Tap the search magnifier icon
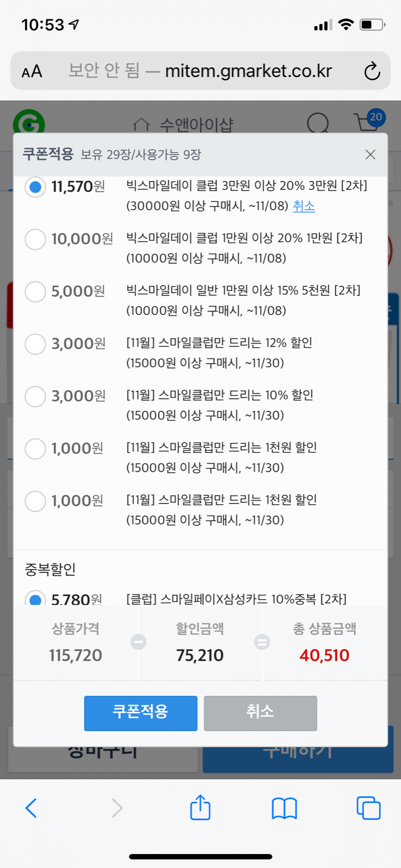The image size is (401, 868). (x=318, y=123)
